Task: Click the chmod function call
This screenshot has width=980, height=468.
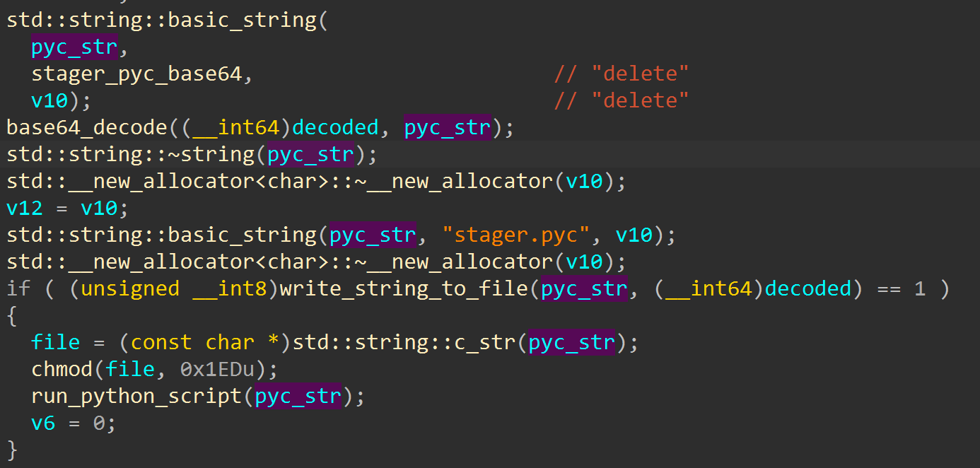Action: tap(62, 369)
